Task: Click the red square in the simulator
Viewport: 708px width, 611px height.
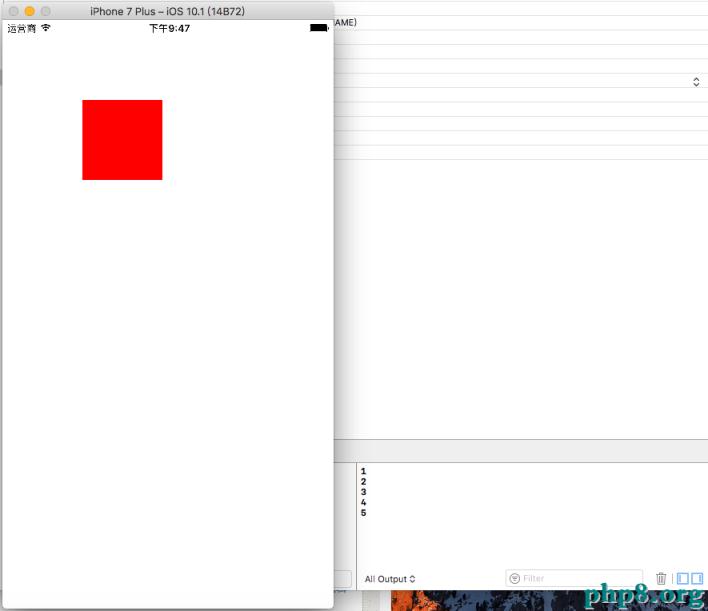Action: click(x=122, y=140)
